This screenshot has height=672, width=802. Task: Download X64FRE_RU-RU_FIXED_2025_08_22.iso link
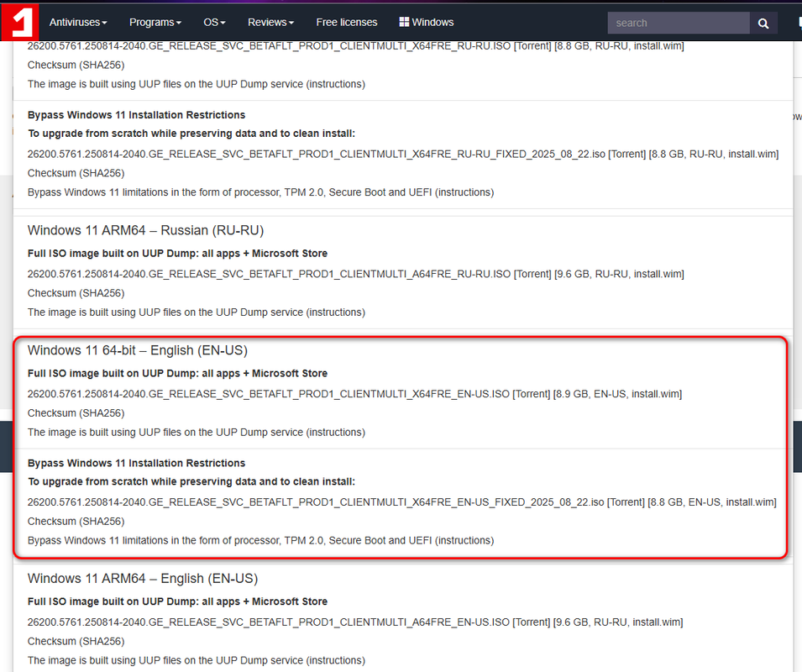(x=316, y=154)
